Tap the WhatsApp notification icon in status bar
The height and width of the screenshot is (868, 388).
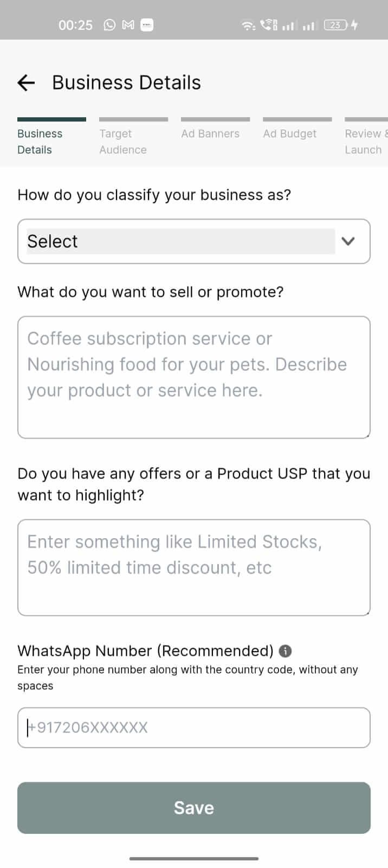click(x=109, y=25)
